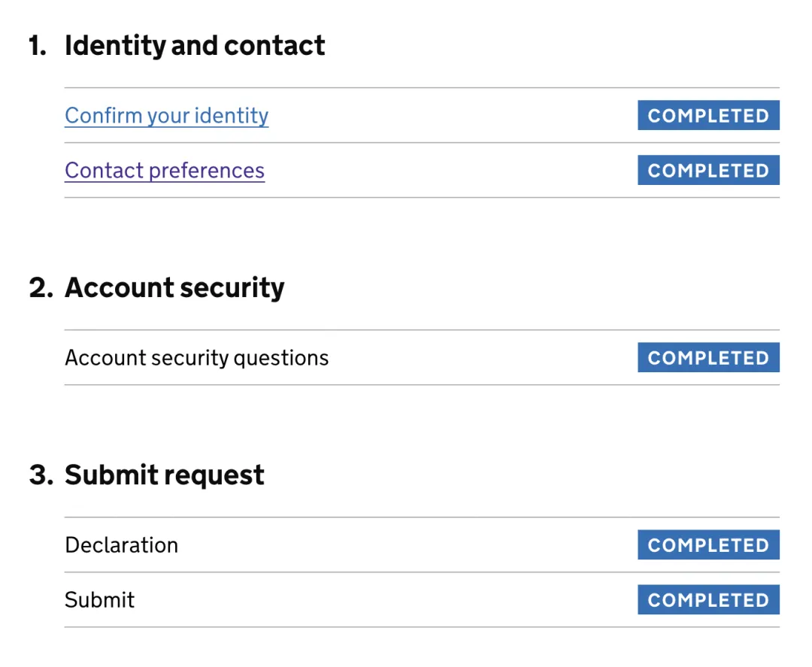Open the Contact preferences link
This screenshot has height=667, width=812.
coord(165,171)
